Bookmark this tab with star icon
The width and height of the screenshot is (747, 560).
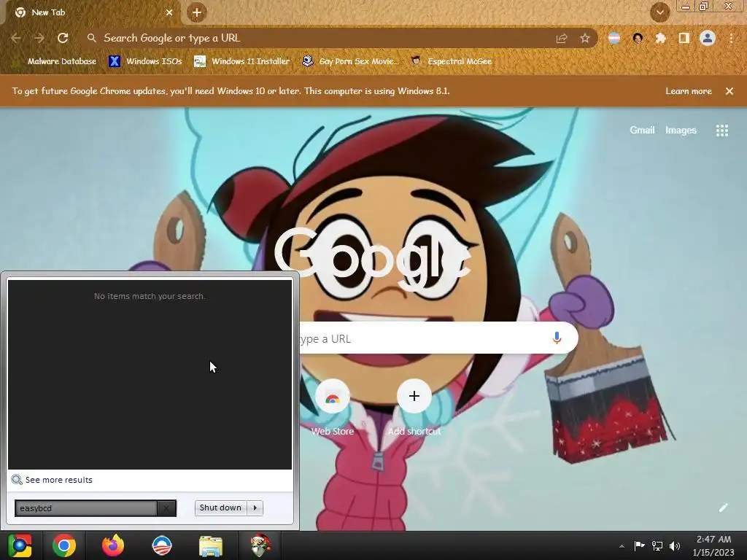(585, 38)
